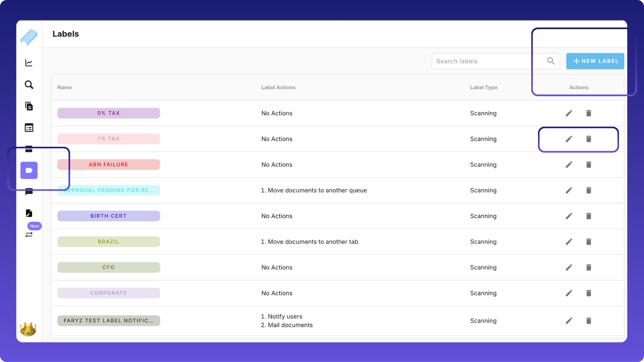Open the analytics chart sidebar icon
Image resolution: width=644 pixels, height=362 pixels.
pos(29,63)
